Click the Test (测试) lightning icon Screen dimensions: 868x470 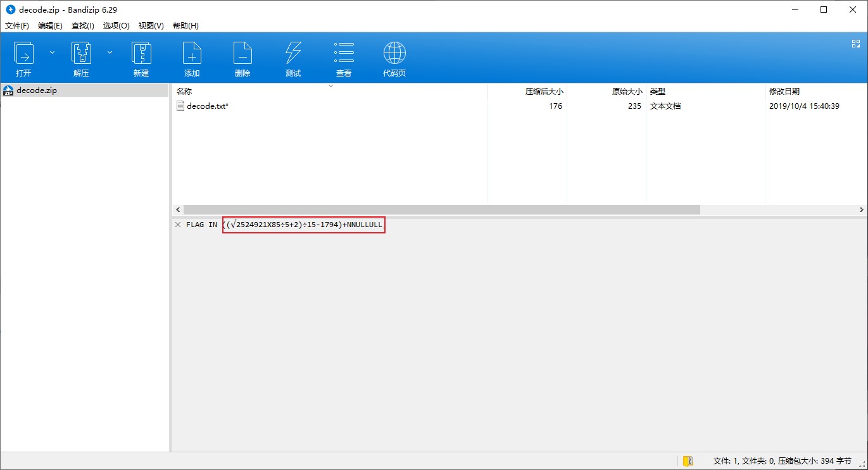tap(293, 53)
